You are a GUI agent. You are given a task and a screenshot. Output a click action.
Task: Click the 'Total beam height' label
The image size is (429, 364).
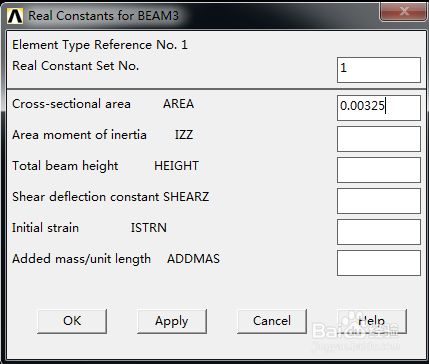click(x=65, y=166)
